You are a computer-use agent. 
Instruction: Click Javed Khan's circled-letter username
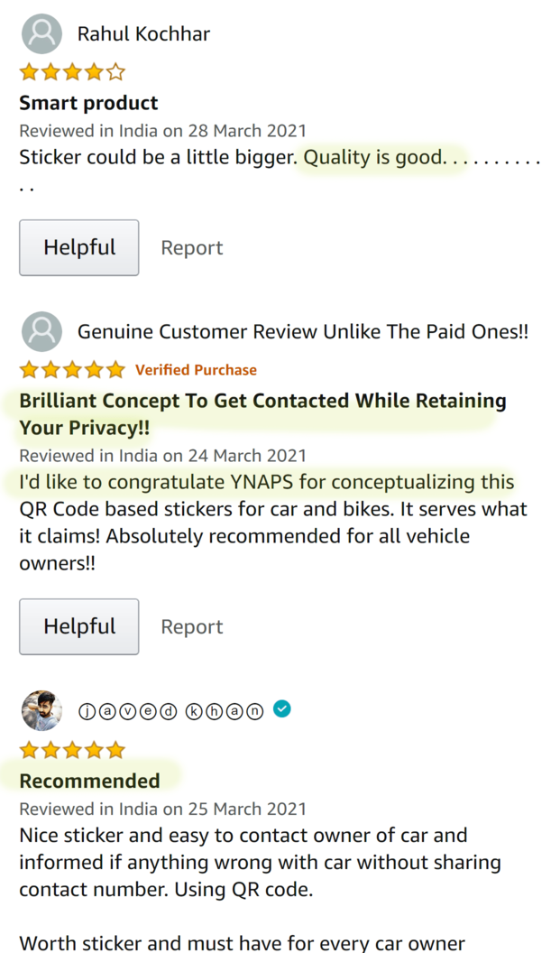pyautogui.click(x=171, y=710)
